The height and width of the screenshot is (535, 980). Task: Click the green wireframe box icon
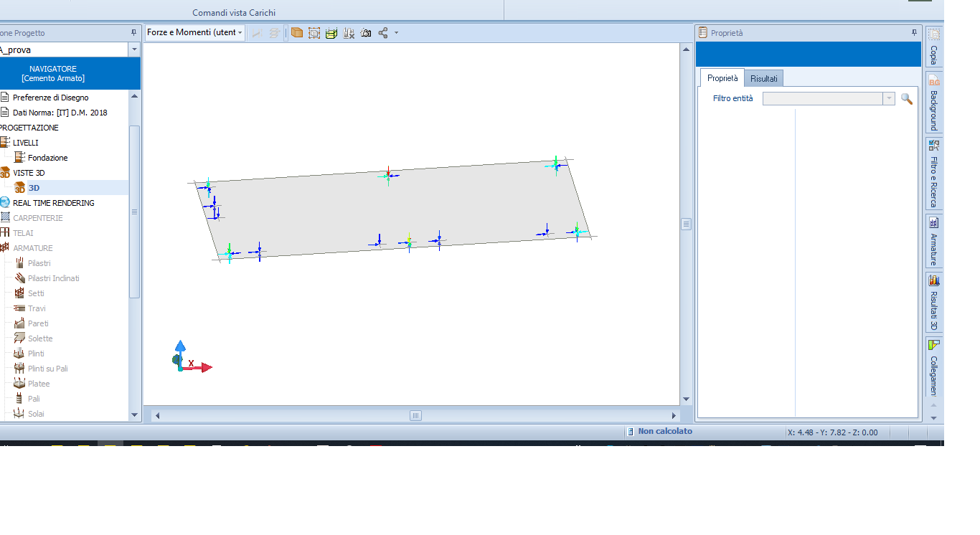tap(331, 33)
